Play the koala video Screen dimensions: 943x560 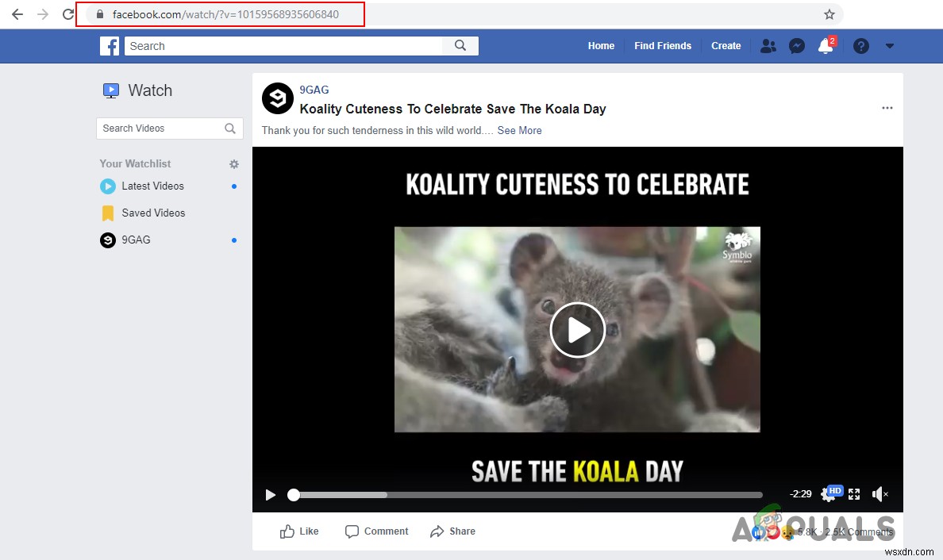coord(577,329)
